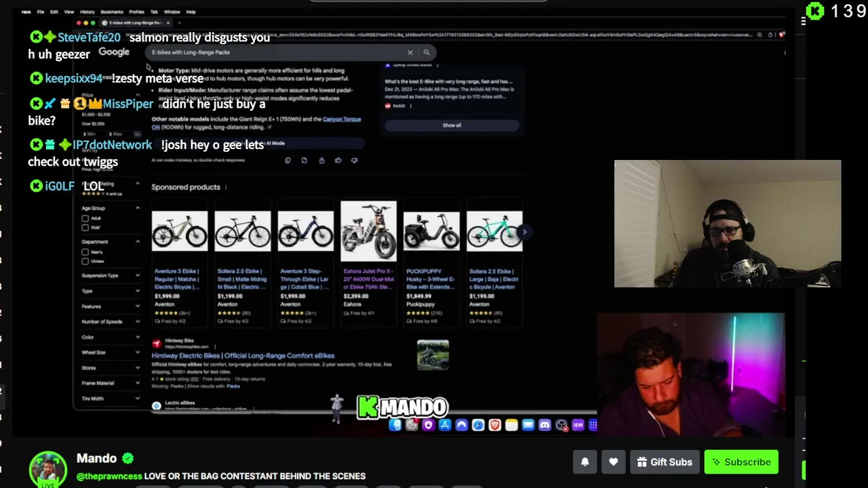The image size is (868, 488).
Task: Click chat username SteveTafe20
Action: tap(89, 38)
